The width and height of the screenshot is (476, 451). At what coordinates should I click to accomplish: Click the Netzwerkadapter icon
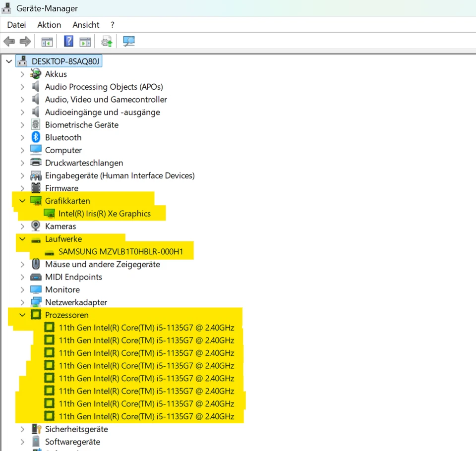(36, 302)
